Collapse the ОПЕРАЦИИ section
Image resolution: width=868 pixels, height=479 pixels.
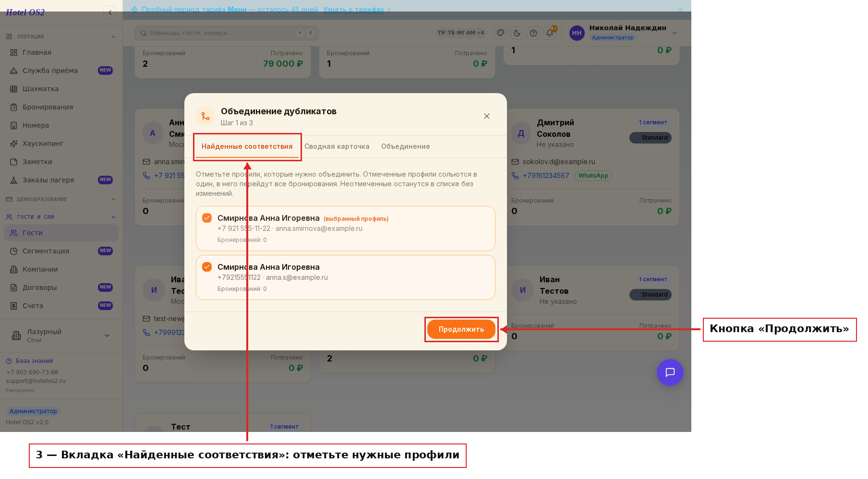(61, 36)
